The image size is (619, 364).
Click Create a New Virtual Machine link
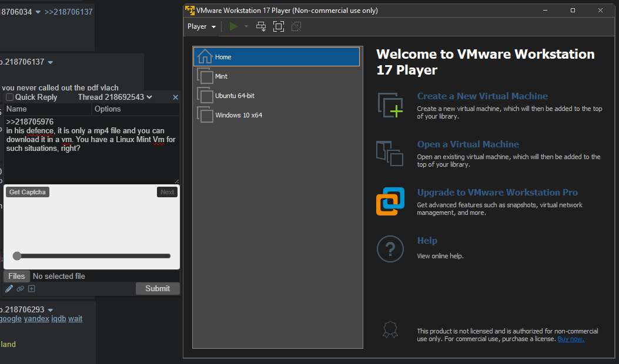[x=483, y=96]
